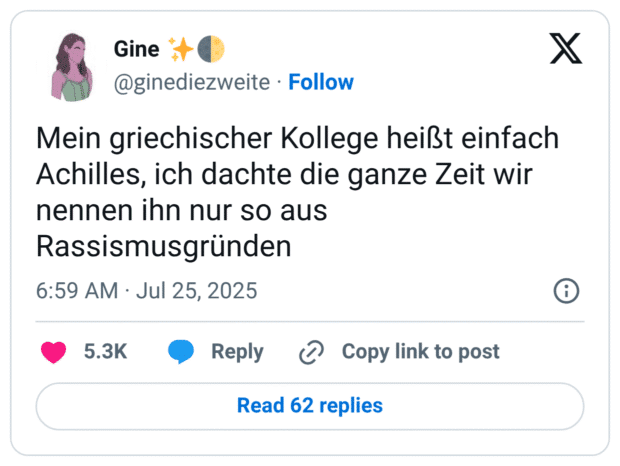Open the info circle icon

coord(566,291)
